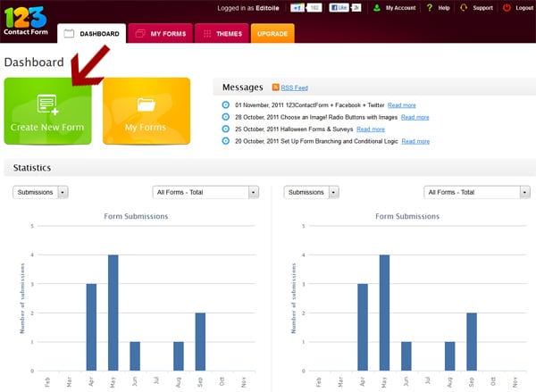Click the orange RSS feed icon
Screen dimensions: 536x392
pos(275,88)
